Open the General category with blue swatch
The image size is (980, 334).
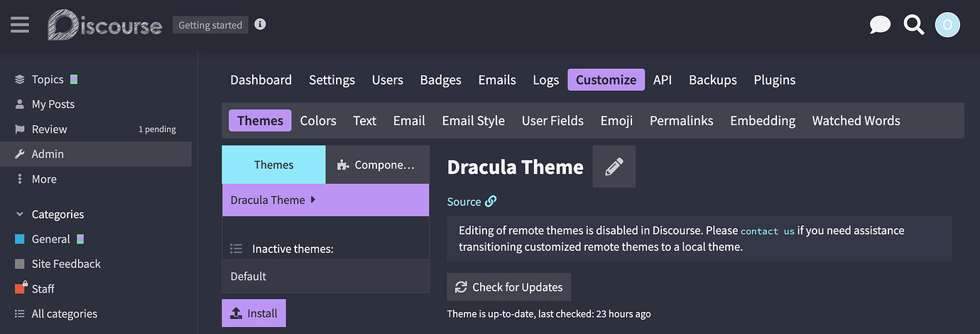pos(50,239)
